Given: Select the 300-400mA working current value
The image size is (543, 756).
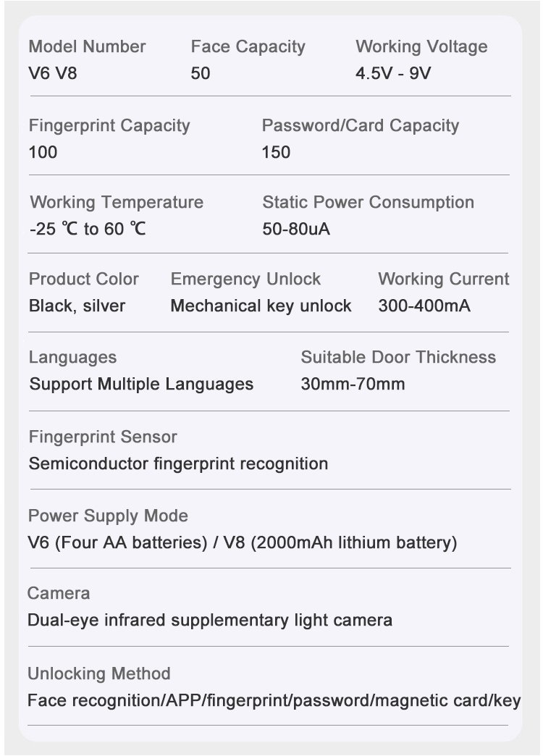Looking at the screenshot, I should pos(424,306).
